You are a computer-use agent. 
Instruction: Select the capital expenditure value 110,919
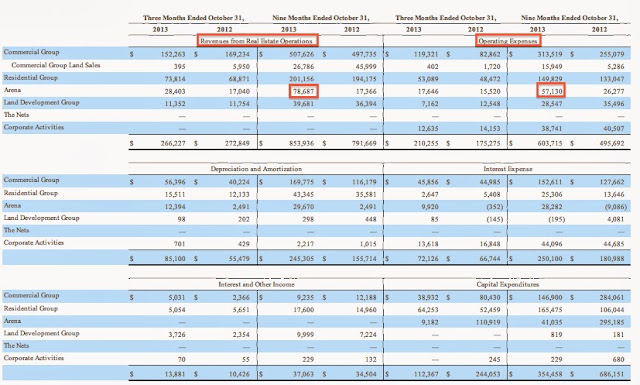[488, 322]
